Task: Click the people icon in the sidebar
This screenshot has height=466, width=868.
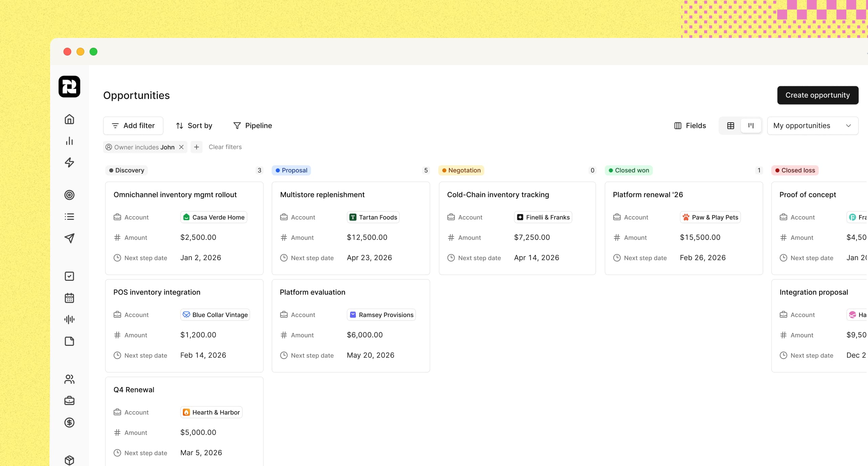Action: (69, 379)
